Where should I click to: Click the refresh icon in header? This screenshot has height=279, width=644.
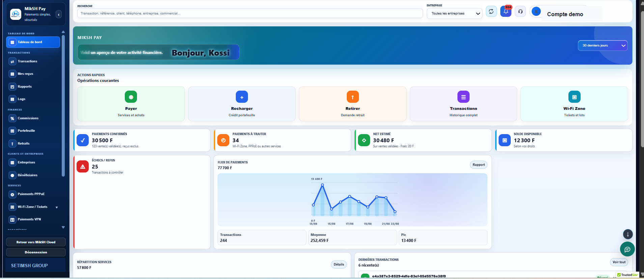tap(491, 11)
